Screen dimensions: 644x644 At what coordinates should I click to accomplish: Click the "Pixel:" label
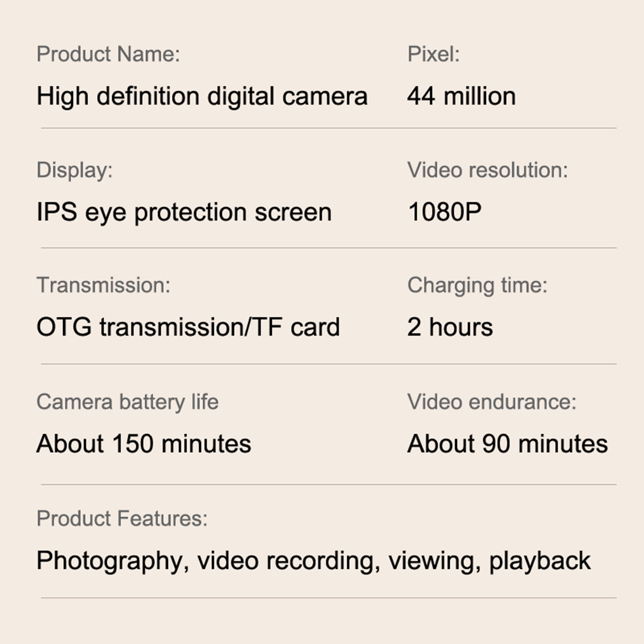[x=433, y=54]
